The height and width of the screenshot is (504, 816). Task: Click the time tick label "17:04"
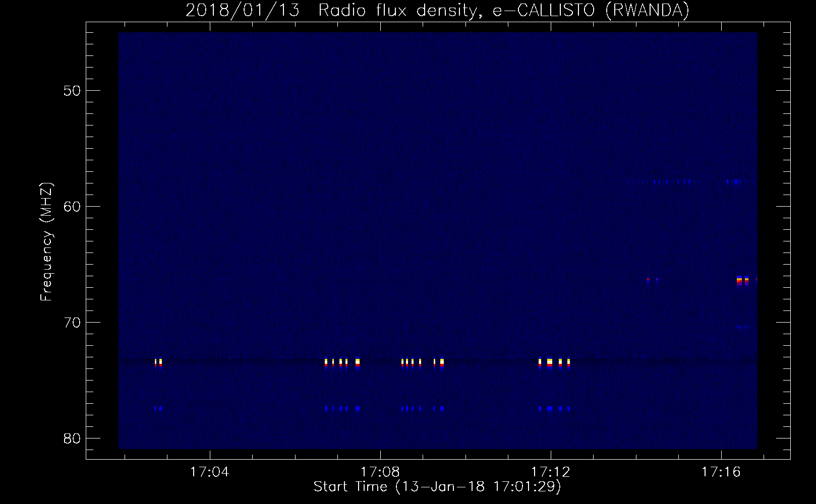(209, 472)
